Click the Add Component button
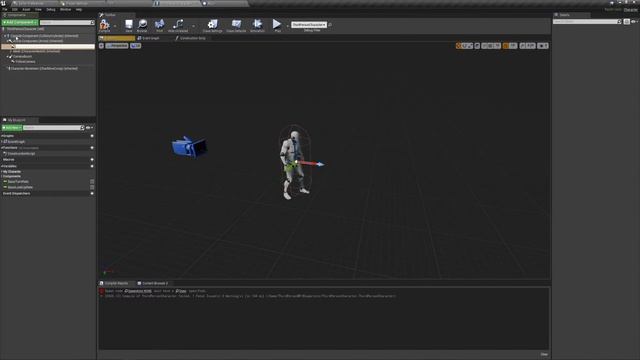640x360 pixels. (x=20, y=22)
